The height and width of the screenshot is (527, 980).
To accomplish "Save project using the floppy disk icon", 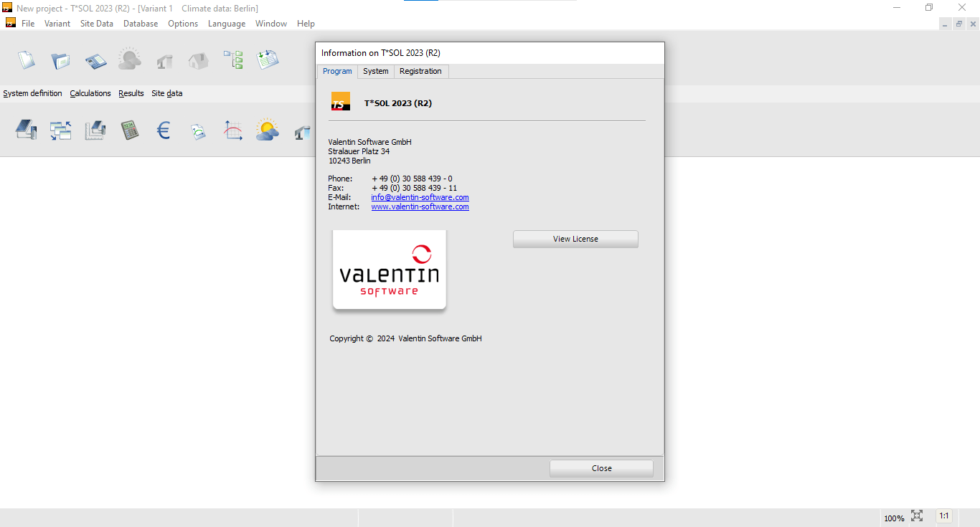I will click(x=95, y=60).
